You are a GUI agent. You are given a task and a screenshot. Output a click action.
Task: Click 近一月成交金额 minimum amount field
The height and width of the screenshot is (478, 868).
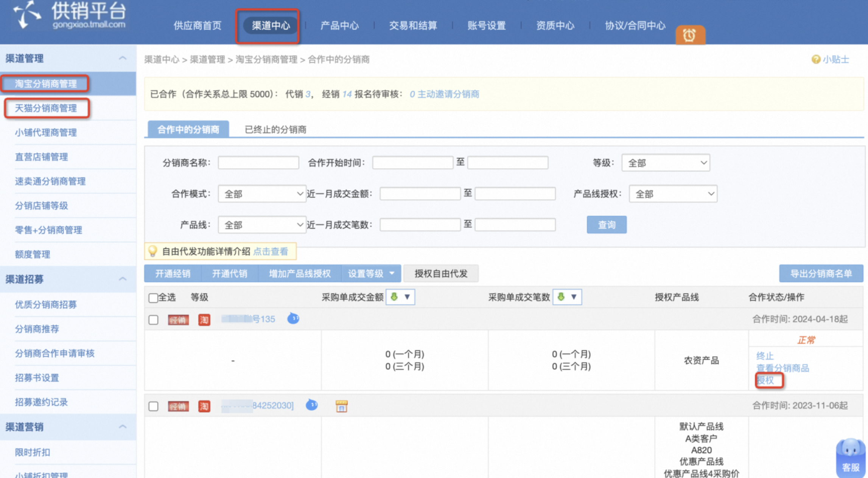coord(420,194)
